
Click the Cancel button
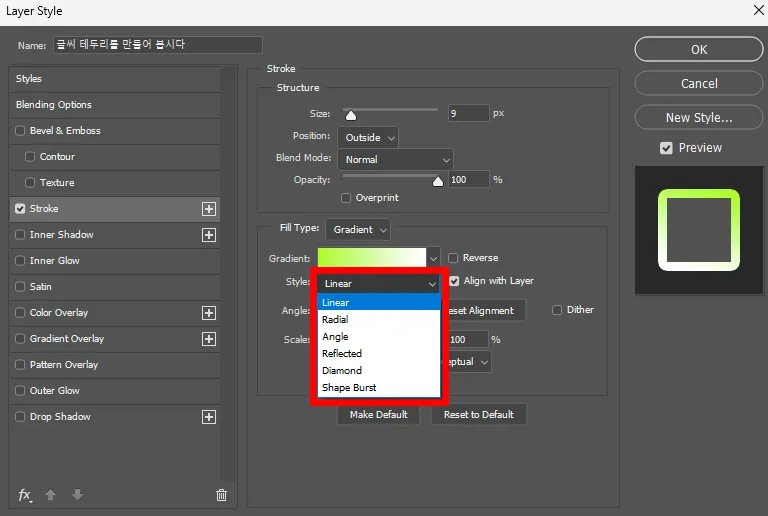(x=699, y=84)
